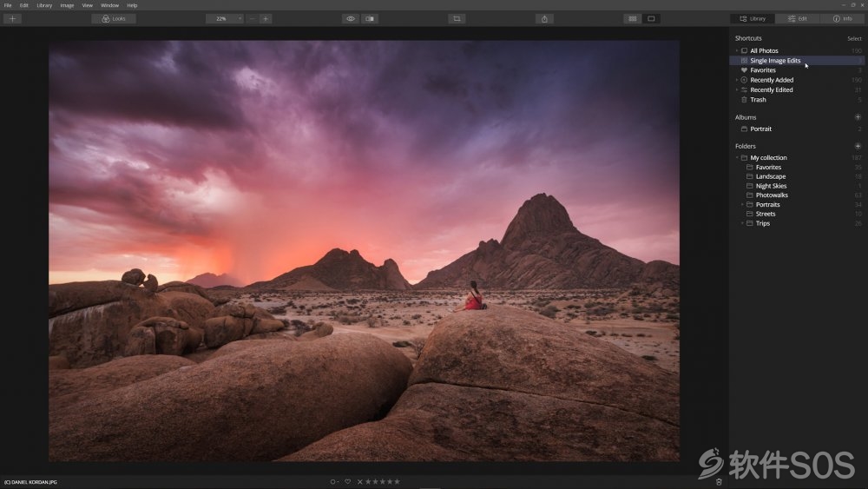The width and height of the screenshot is (868, 489).
Task: Click the share/export icon
Action: click(545, 19)
